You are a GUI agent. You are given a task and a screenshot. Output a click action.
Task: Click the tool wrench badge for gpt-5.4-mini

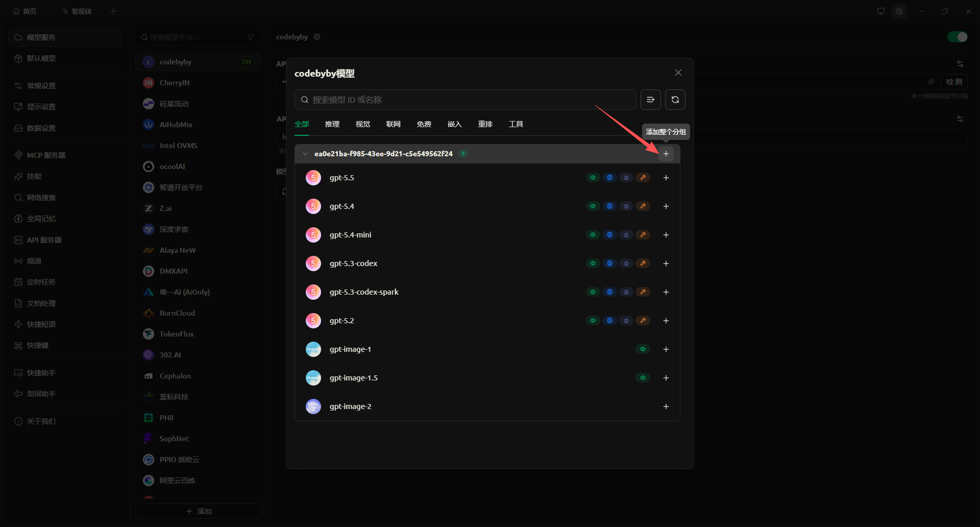(643, 235)
